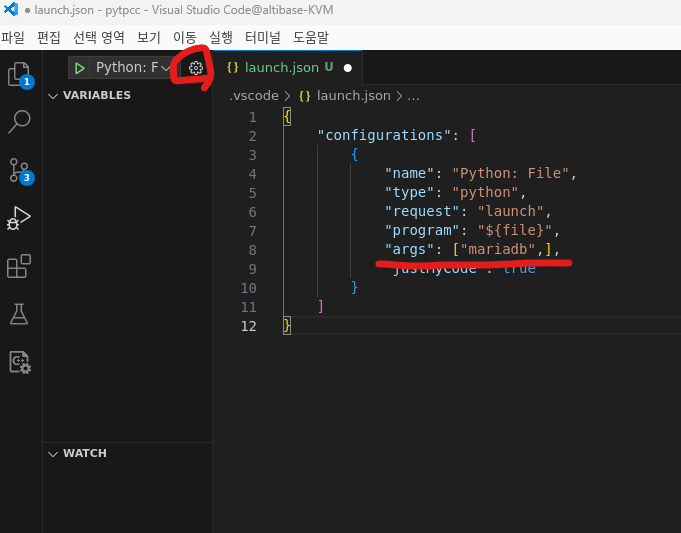Click the "program" key on line 7
Image resolution: width=681 pixels, height=533 pixels.
coord(422,230)
